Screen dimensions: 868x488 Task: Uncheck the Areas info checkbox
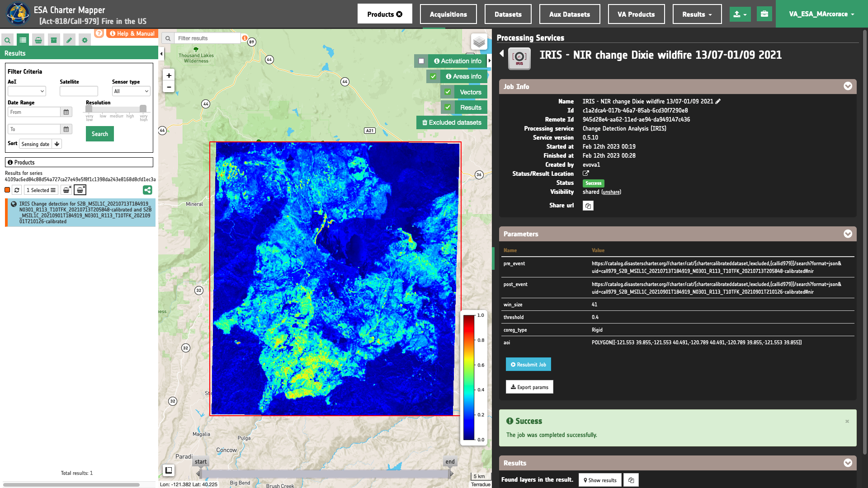pos(433,76)
